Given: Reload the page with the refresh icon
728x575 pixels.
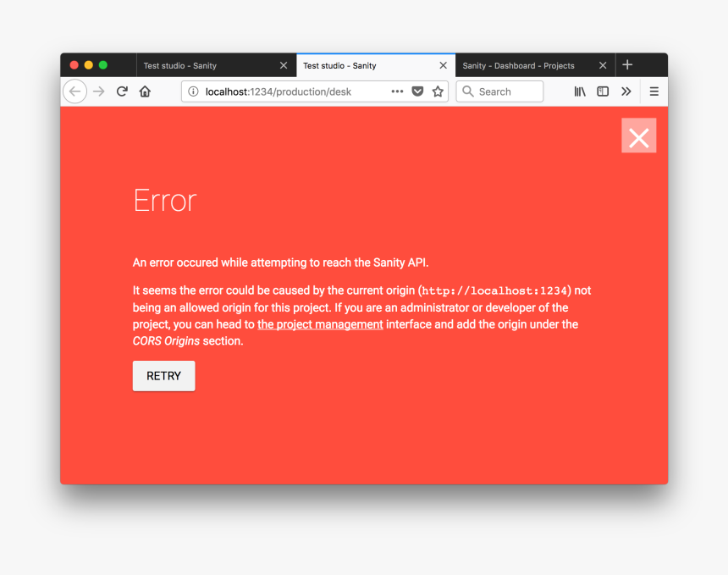Looking at the screenshot, I should tap(122, 91).
